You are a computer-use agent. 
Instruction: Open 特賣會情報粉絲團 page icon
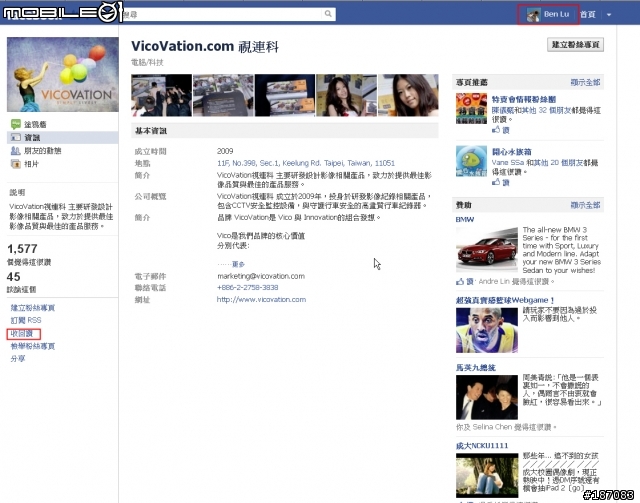pos(471,109)
